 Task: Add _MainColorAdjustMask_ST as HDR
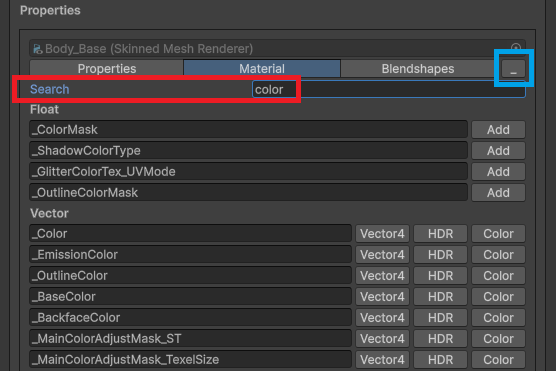tap(440, 338)
